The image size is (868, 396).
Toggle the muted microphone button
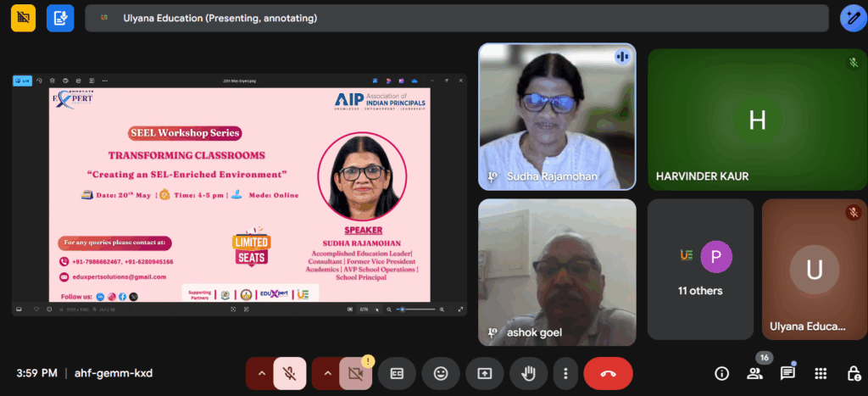(290, 373)
